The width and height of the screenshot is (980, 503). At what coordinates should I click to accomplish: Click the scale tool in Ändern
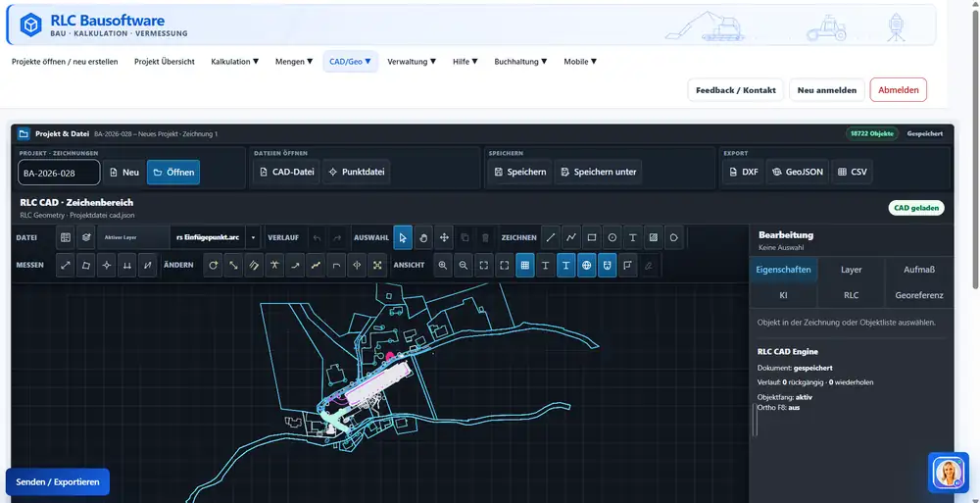pos(233,266)
